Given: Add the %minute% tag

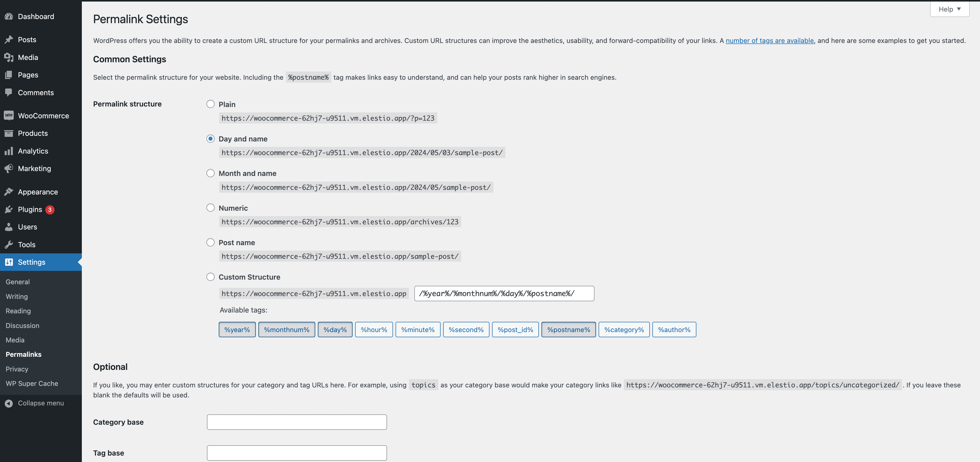Looking at the screenshot, I should (x=418, y=330).
